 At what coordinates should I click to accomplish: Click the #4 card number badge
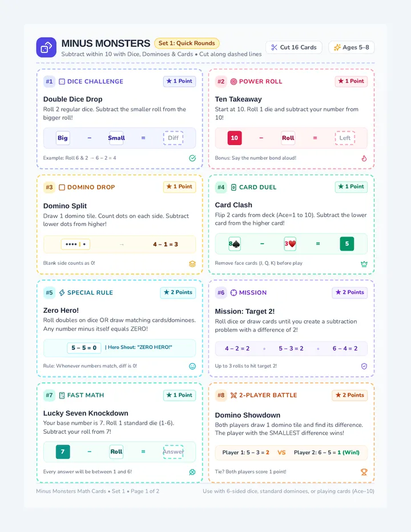point(221,187)
